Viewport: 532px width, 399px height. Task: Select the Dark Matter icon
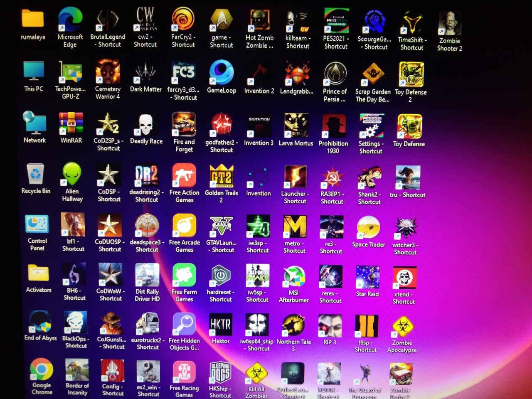[145, 72]
